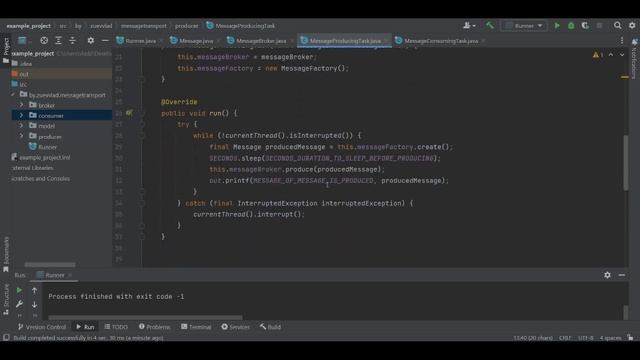Click the grey Stop square in top toolbar
The width and height of the screenshot is (640, 360).
tap(600, 25)
